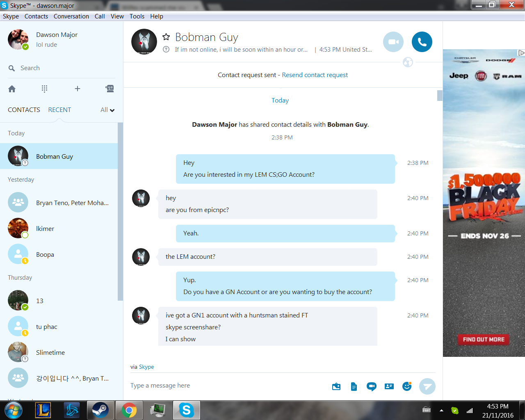Switch to the RECENT tab
The height and width of the screenshot is (420, 525).
59,110
